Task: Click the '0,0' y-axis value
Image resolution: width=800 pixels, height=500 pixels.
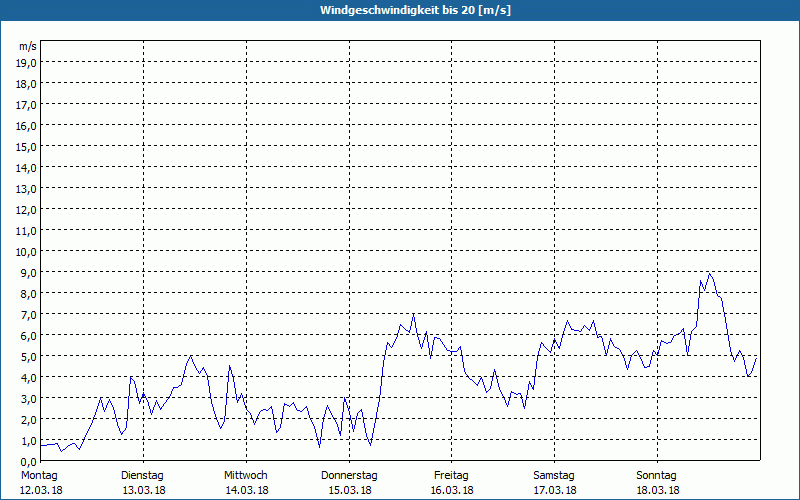Action: [x=29, y=462]
